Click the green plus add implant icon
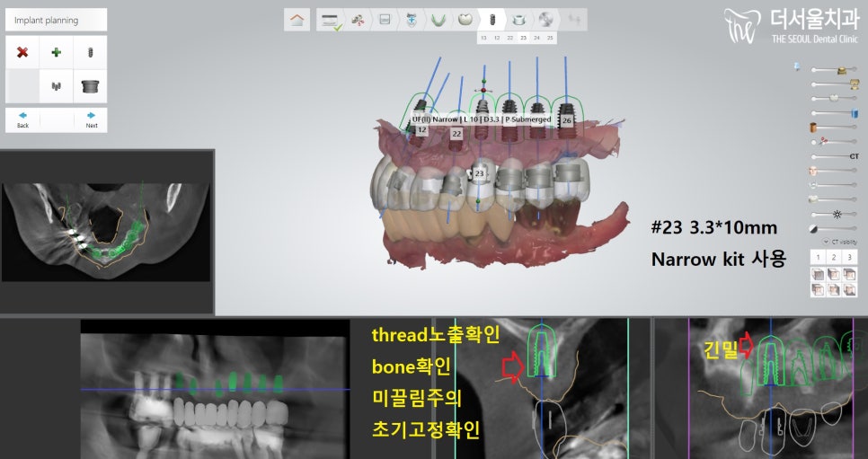The height and width of the screenshot is (459, 868). tap(56, 53)
